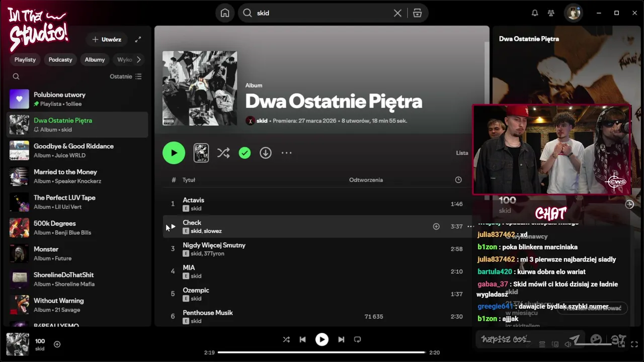Screen dimensions: 644x362
Task: Mute volume with the speaker icon
Action: click(x=568, y=344)
